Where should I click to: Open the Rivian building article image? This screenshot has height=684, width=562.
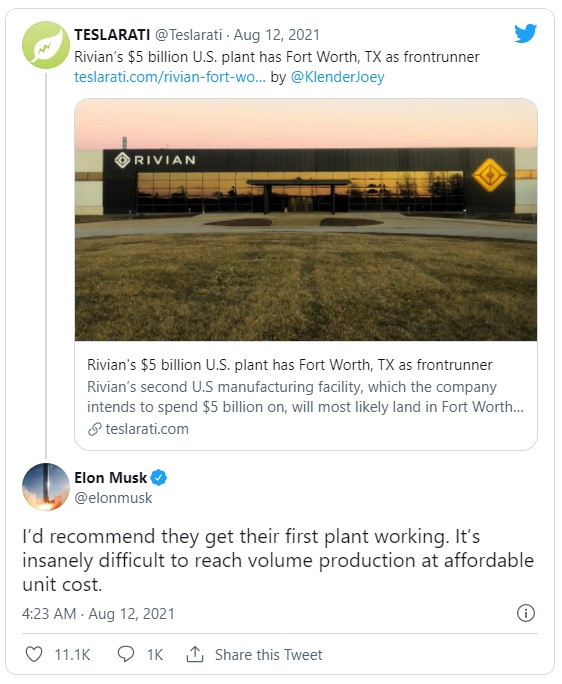(306, 220)
